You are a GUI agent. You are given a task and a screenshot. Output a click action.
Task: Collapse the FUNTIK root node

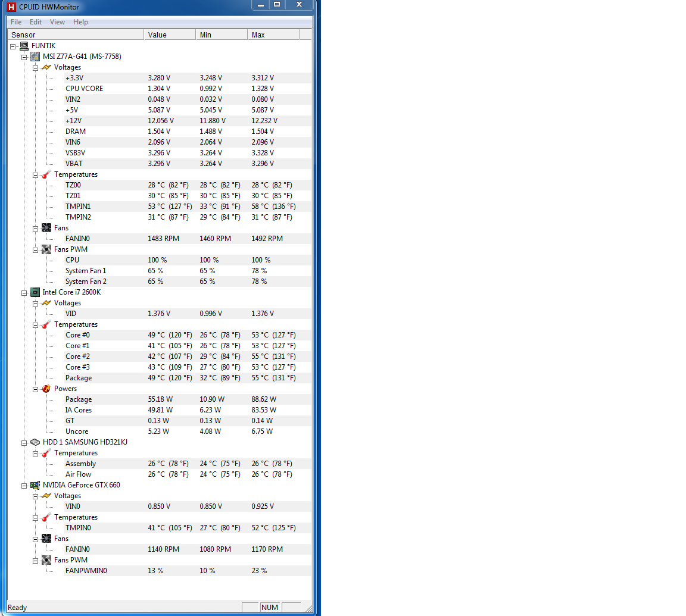pos(13,46)
